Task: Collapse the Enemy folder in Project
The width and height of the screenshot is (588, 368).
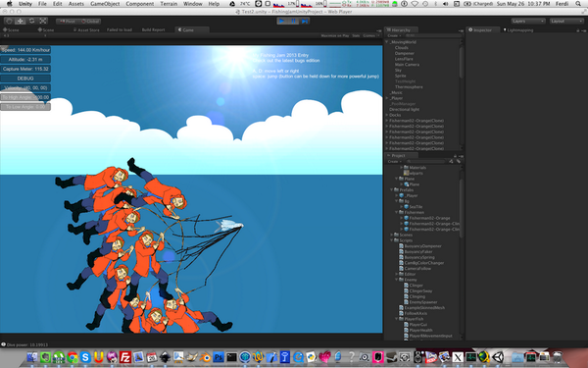Action: point(396,280)
